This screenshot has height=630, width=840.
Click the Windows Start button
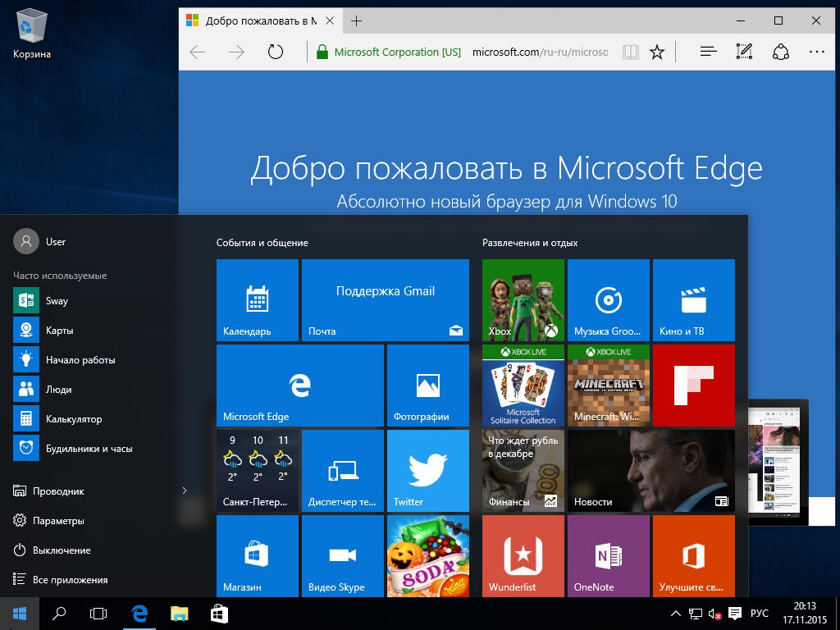click(20, 614)
